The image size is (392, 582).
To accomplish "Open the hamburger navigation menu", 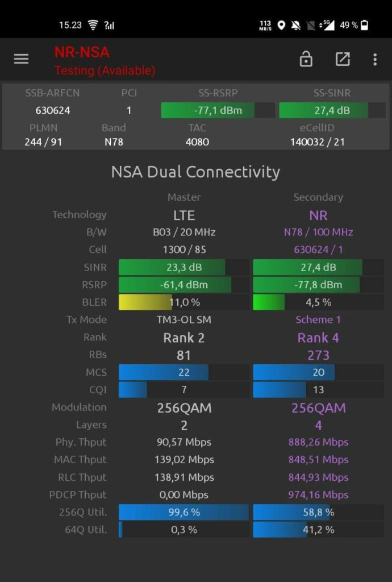I will click(x=21, y=59).
